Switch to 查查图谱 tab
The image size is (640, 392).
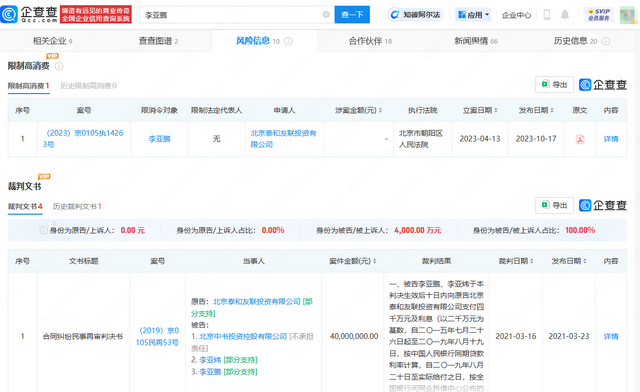(158, 41)
